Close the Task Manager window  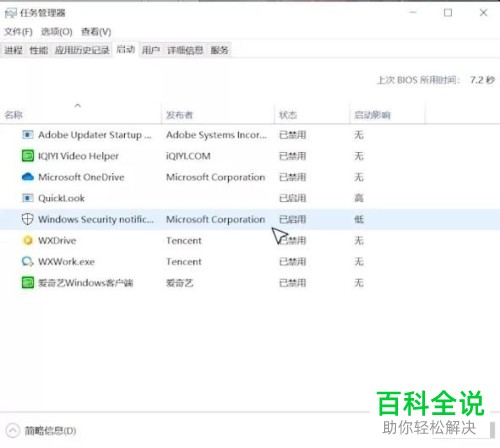[483, 13]
